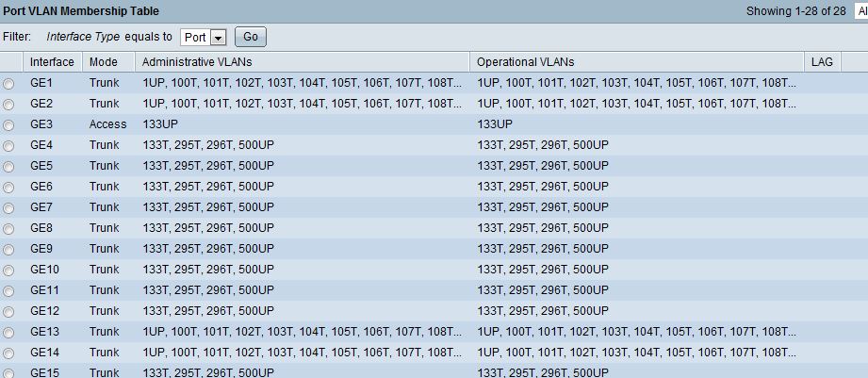
Task: Click the Interface column header
Action: (x=52, y=62)
